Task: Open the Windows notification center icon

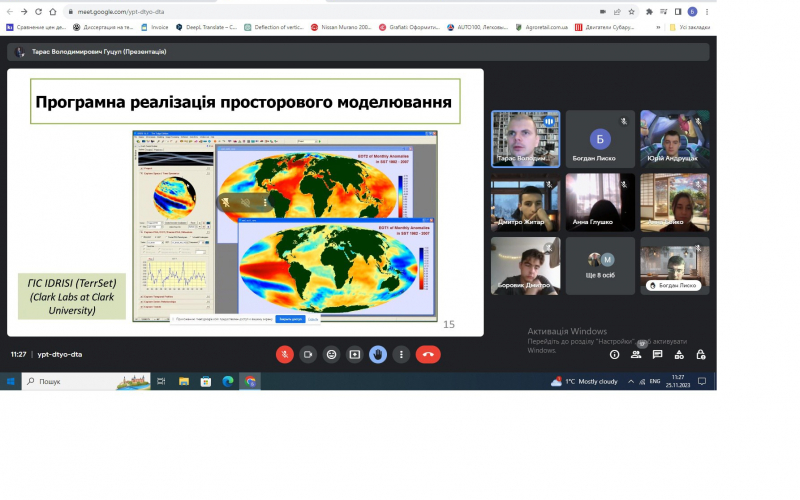Action: pos(702,381)
